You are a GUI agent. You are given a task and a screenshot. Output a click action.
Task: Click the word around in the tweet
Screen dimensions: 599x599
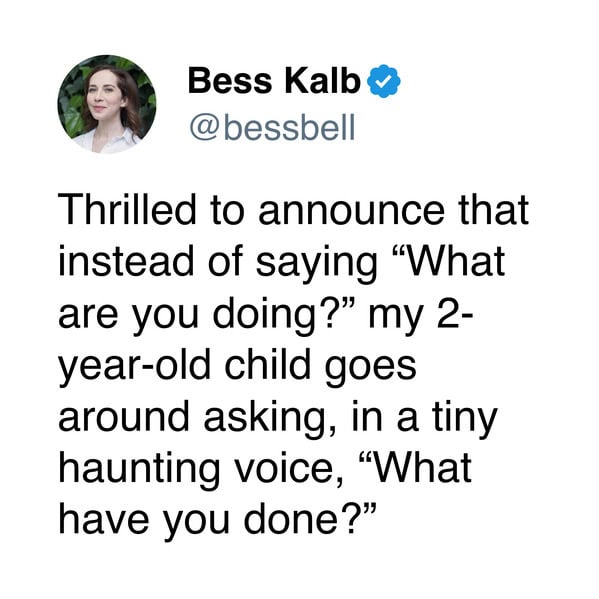pos(124,417)
